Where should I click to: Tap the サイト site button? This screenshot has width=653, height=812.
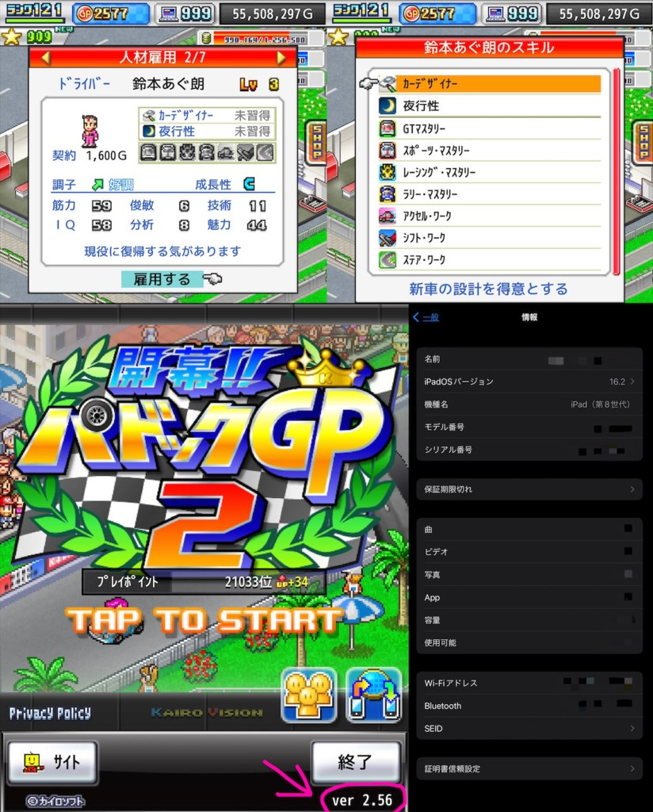pos(53,762)
